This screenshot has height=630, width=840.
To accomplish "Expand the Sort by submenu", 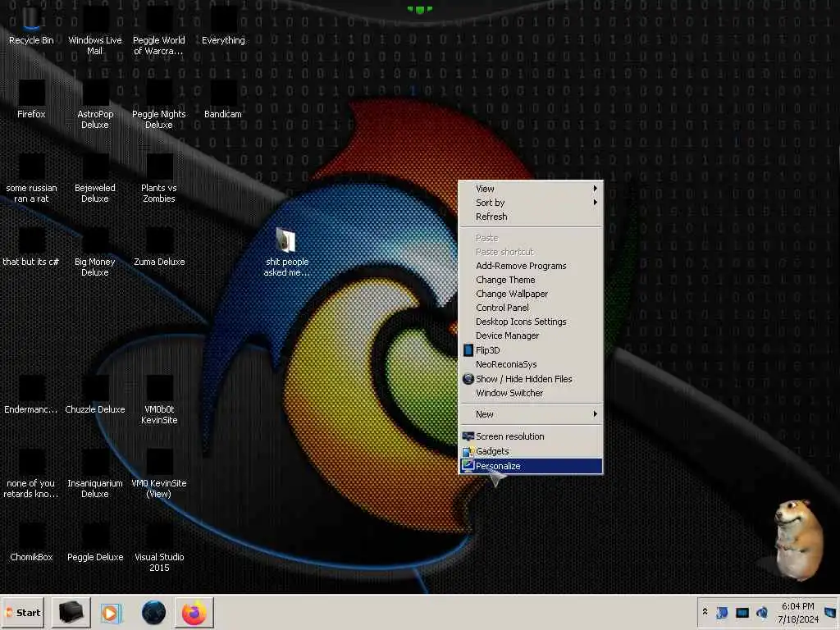I will (x=531, y=203).
